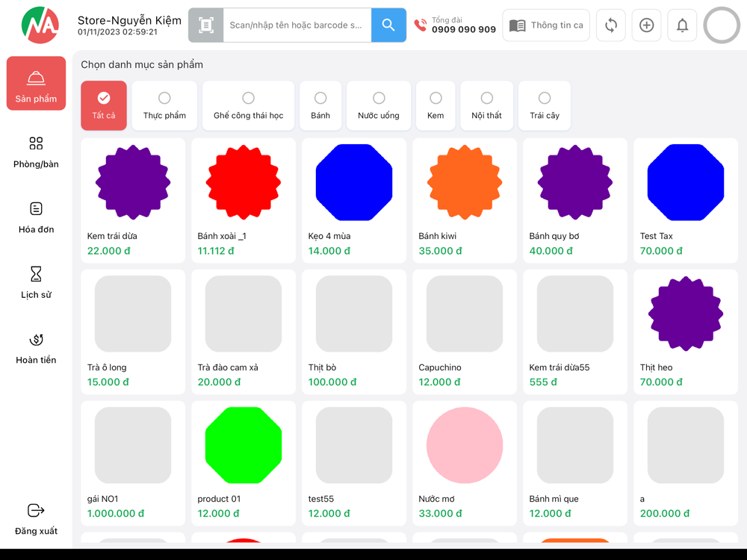The height and width of the screenshot is (560, 747).
Task: Select Capuchino product card
Action: (465, 332)
